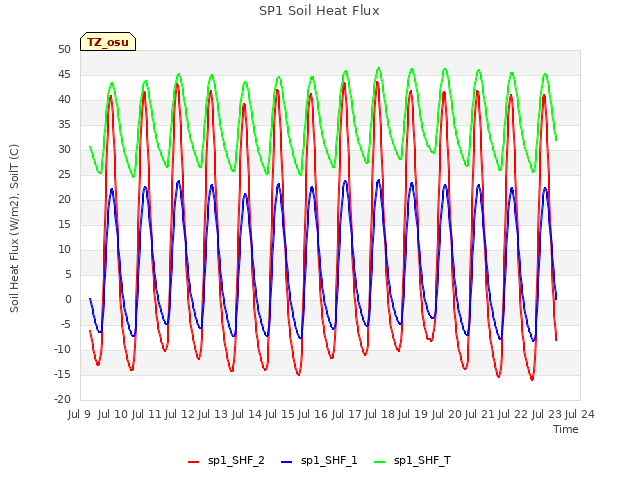Click the chart title SP1 Soil Heat Flux
Screen dimensions: 640x480
tap(319, 11)
